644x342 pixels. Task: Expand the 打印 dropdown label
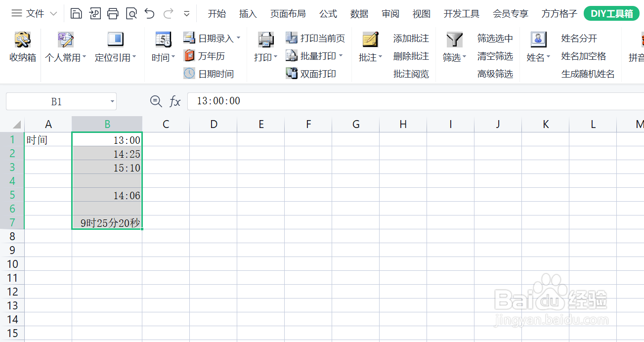266,58
